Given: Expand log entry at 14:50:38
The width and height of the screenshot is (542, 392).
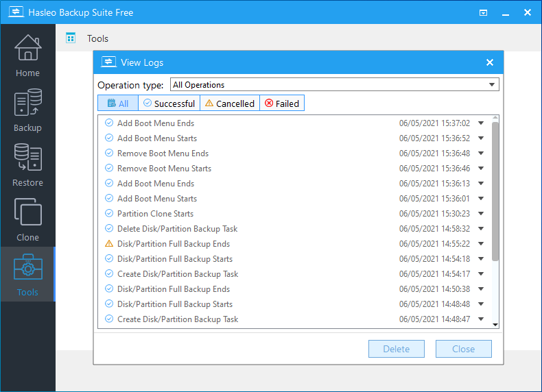Looking at the screenshot, I should click(481, 289).
